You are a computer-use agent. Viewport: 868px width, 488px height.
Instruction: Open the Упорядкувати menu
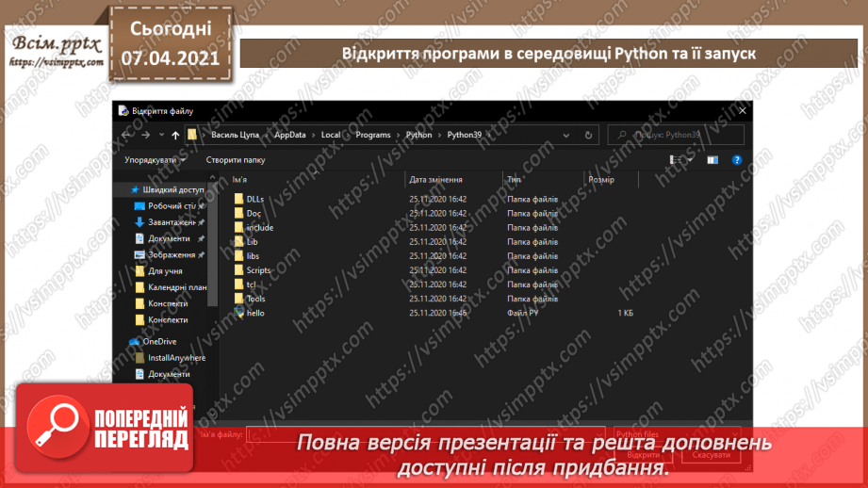pos(155,160)
